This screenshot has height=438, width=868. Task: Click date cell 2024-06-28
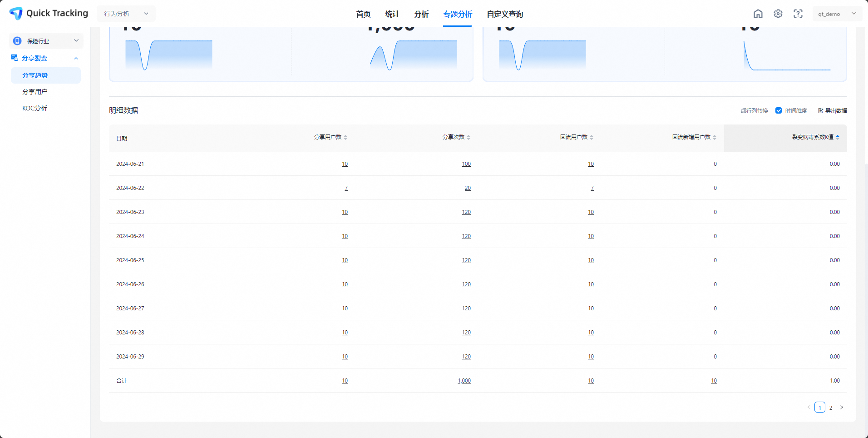[x=130, y=333]
